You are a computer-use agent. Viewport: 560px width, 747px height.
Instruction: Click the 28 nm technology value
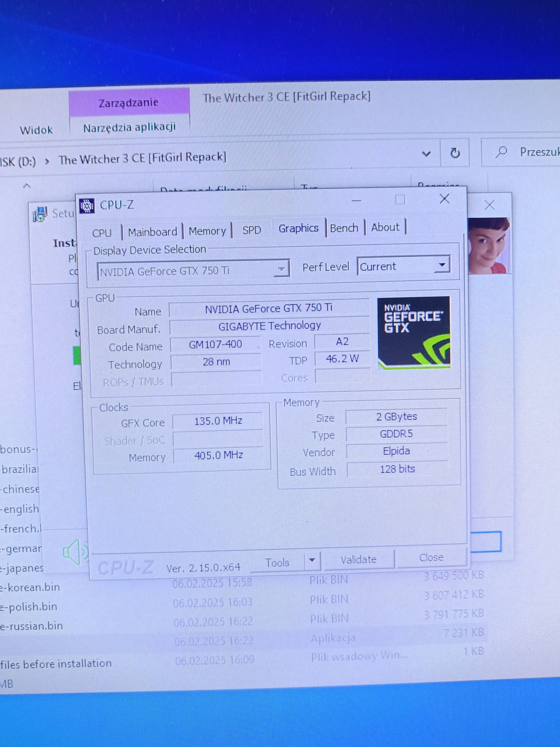pyautogui.click(x=216, y=362)
